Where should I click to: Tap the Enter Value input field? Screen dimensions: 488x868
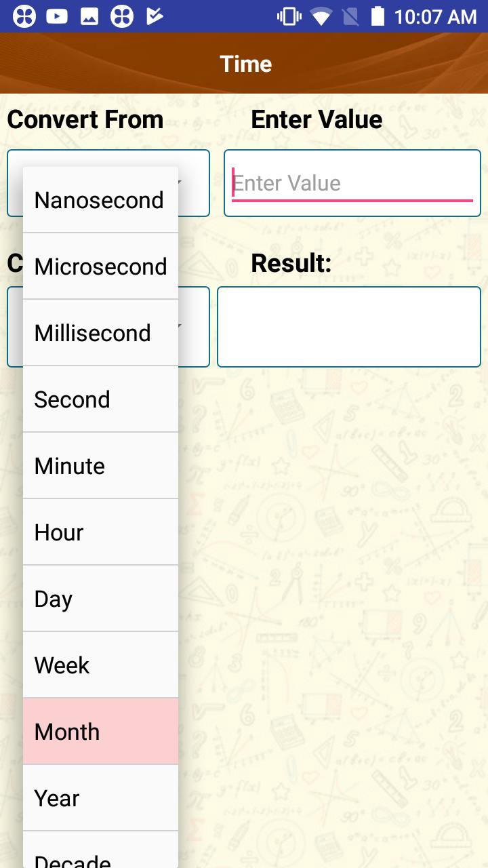click(352, 182)
